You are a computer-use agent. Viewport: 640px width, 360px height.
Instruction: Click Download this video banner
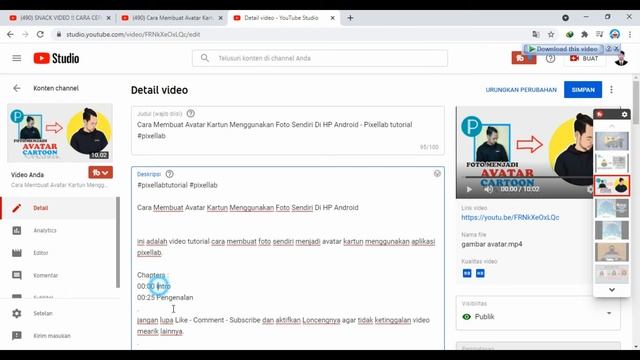point(563,49)
